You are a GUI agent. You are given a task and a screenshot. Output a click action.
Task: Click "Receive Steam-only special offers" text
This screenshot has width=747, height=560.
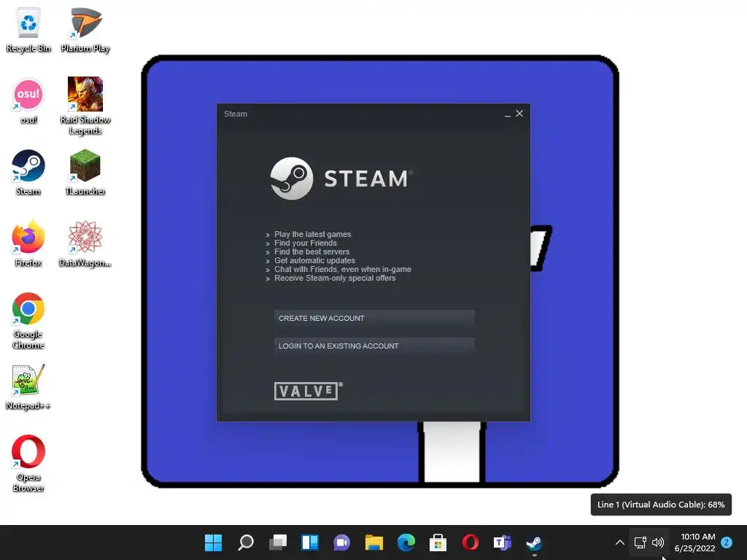point(335,278)
